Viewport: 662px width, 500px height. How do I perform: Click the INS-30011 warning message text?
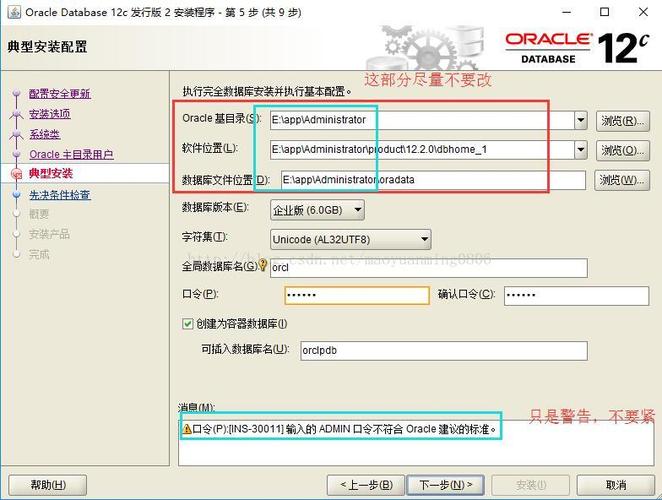[x=345, y=429]
